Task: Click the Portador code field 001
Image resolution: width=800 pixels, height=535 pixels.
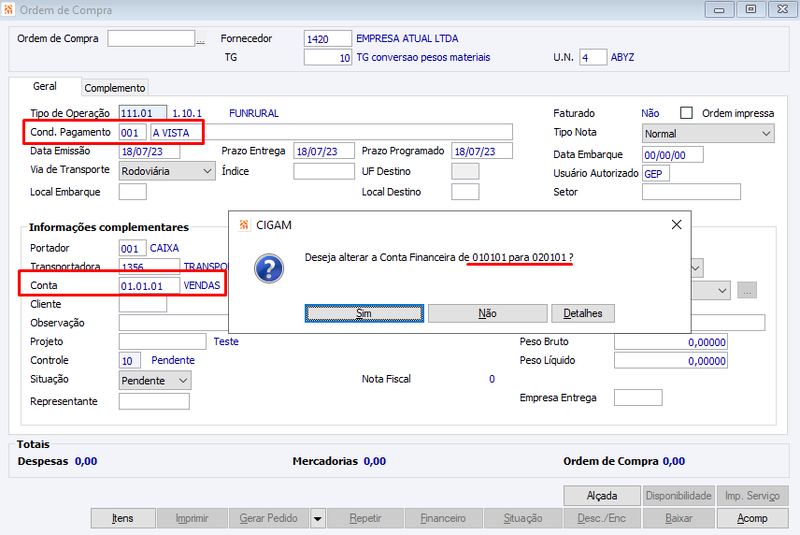Action: (133, 248)
